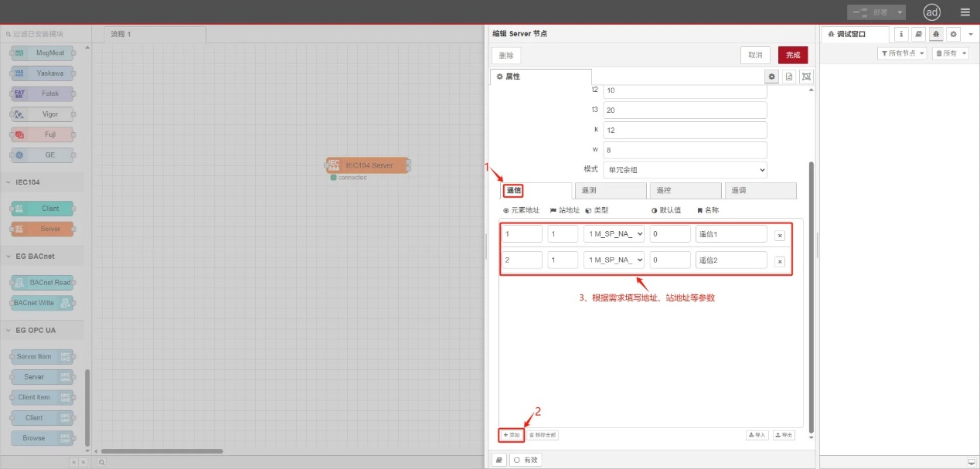Click the 完成 button

[x=793, y=55]
